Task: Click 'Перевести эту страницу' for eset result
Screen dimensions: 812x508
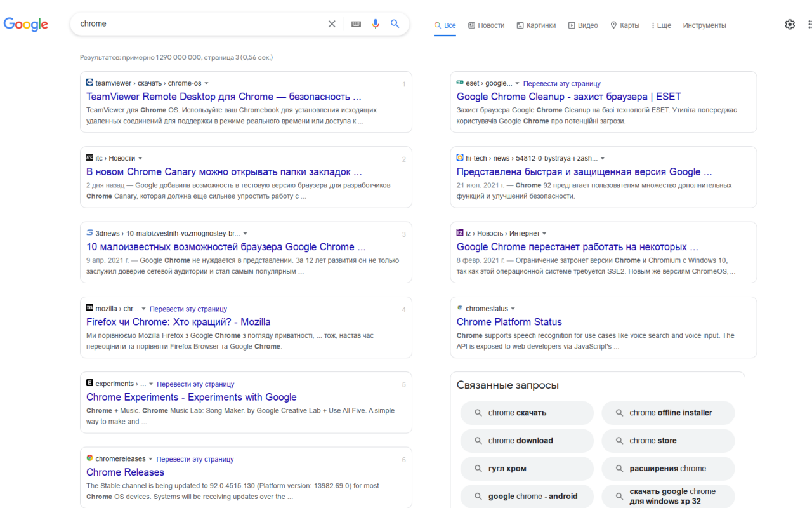Action: tap(562, 83)
